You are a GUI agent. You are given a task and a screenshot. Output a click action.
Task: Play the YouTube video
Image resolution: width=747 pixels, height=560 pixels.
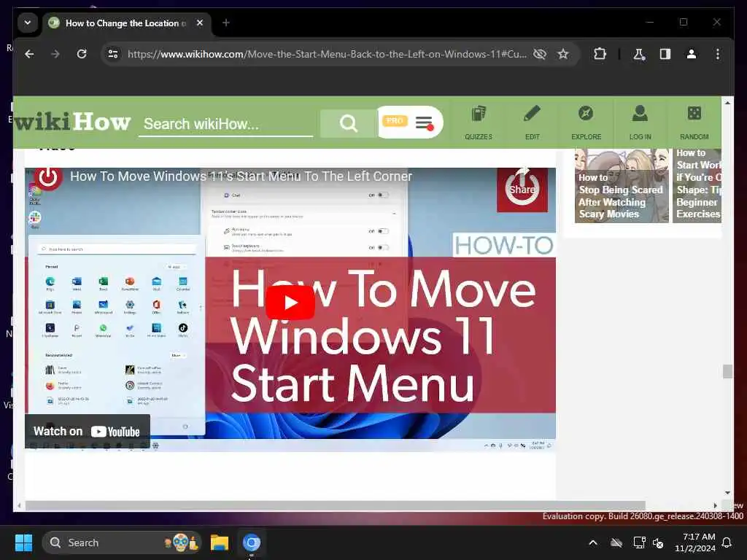pos(290,303)
